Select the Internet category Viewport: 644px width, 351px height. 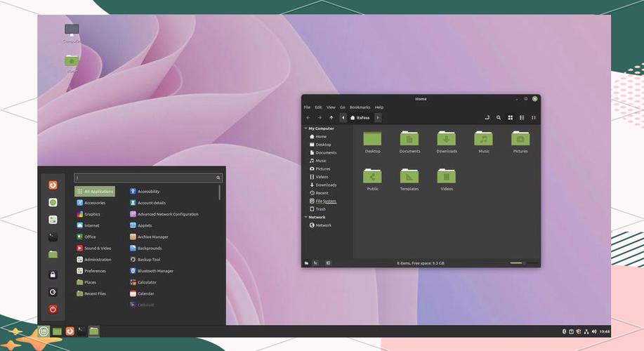88,225
